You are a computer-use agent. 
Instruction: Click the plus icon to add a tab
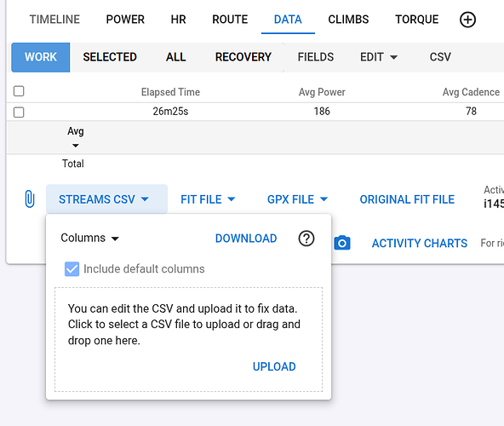coord(467,20)
